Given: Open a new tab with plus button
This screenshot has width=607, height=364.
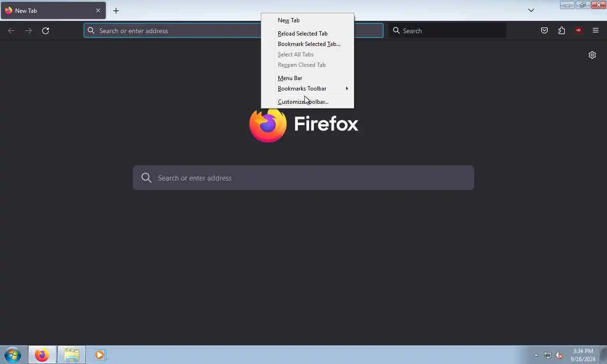Looking at the screenshot, I should click(116, 10).
